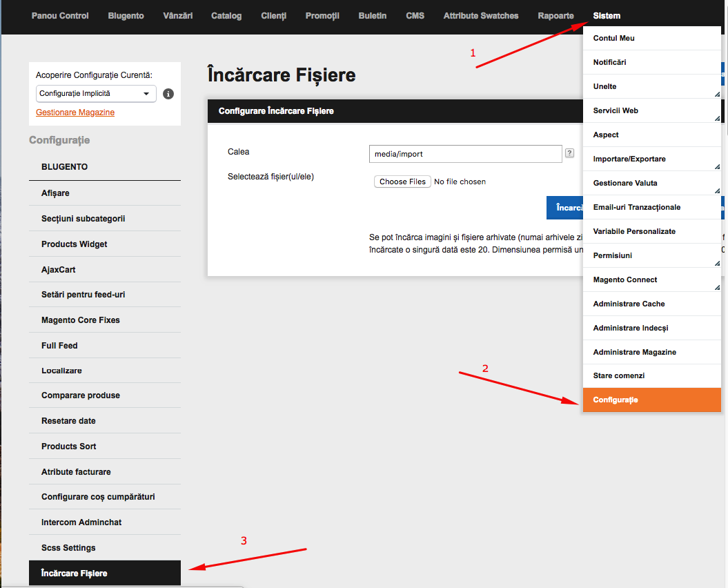The image size is (728, 588).
Task: Open the Scss Settings section
Action: click(x=104, y=548)
